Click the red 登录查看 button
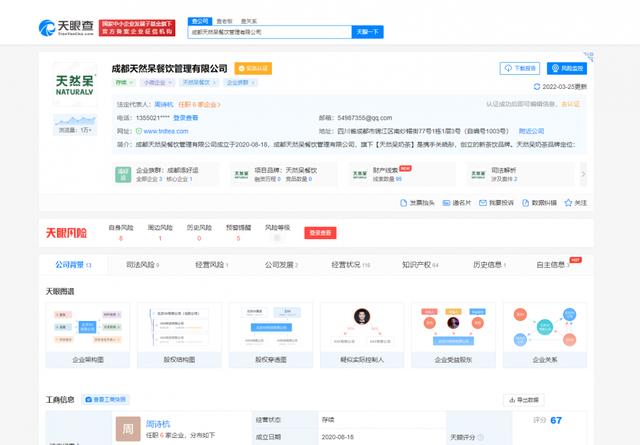 pos(320,233)
